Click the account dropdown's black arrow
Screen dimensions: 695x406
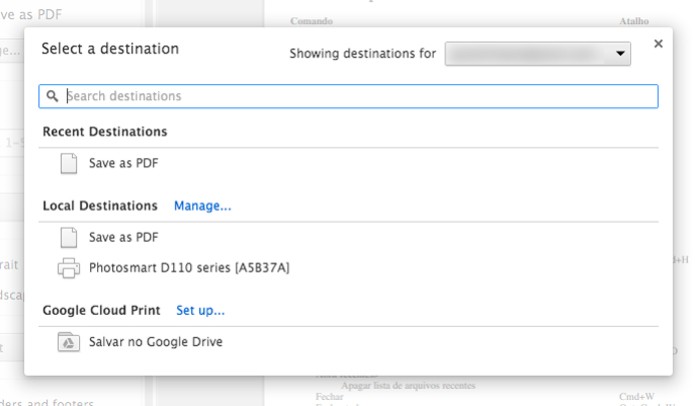pos(620,54)
